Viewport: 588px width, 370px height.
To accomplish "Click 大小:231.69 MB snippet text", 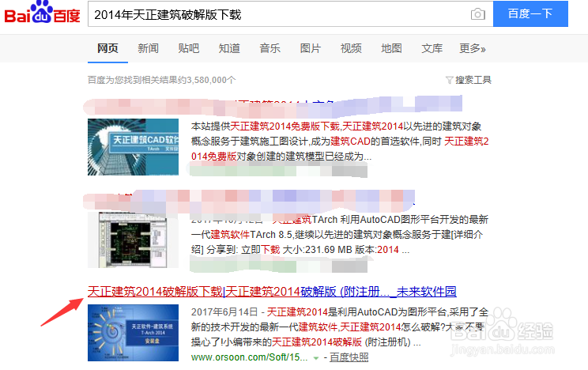I will coord(317,250).
